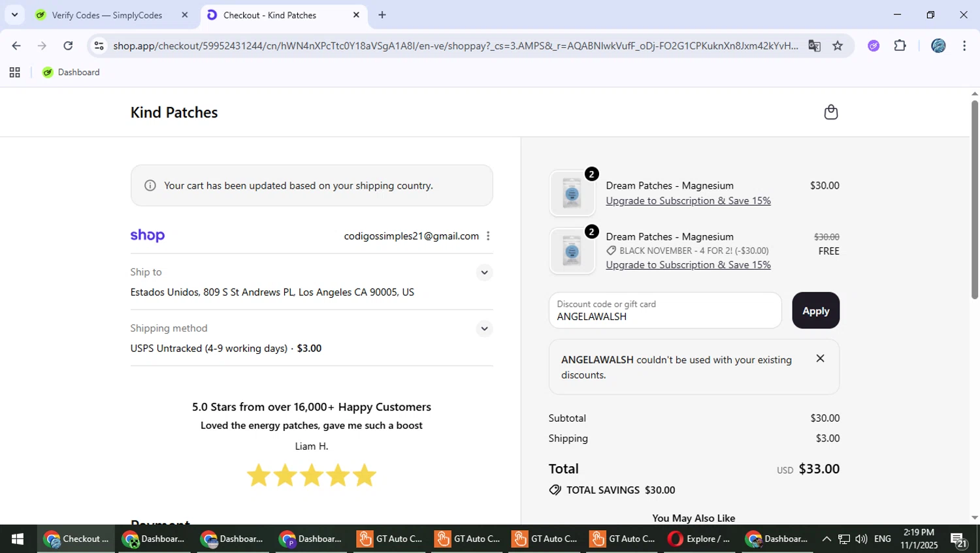Expand the Shipping method section

click(x=484, y=328)
